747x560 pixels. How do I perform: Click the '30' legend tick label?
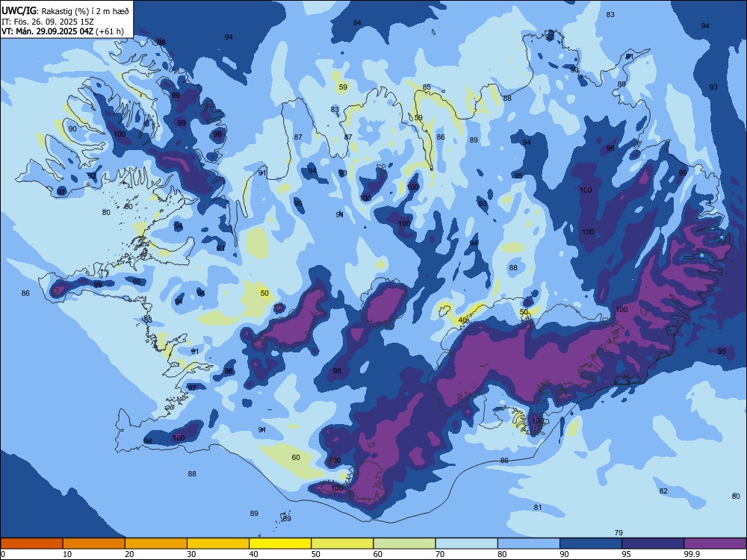(191, 554)
